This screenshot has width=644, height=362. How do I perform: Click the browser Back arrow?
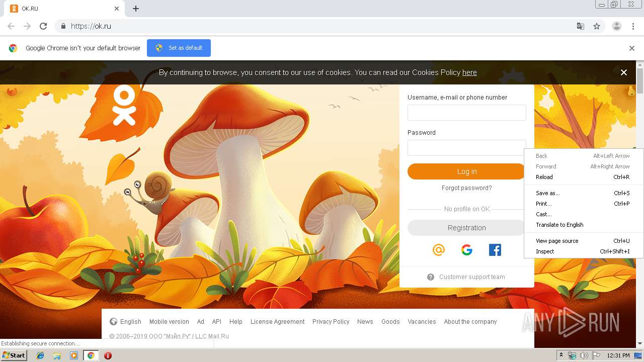pyautogui.click(x=11, y=26)
